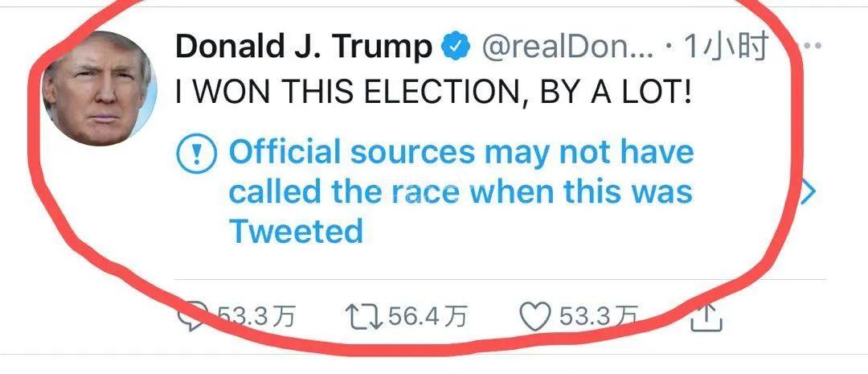Screen dimensions: 868x374
Task: Click the speech bubble reply icon
Action: click(192, 315)
